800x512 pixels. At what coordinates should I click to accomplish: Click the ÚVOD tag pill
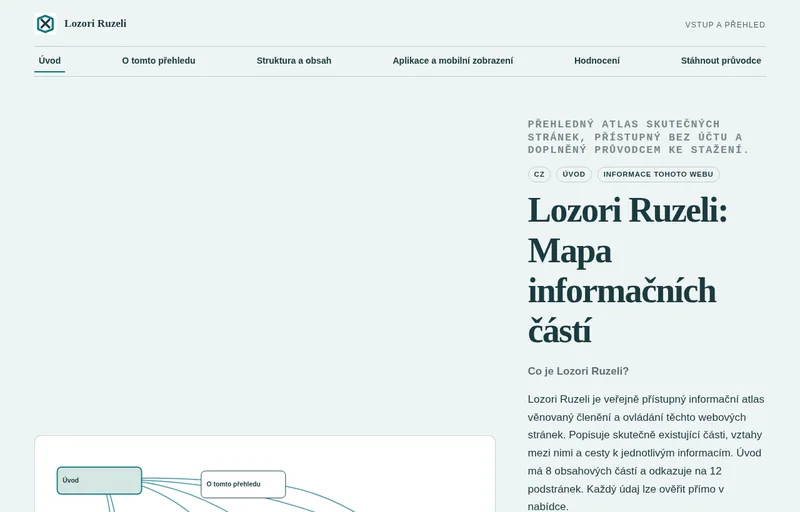pos(574,174)
